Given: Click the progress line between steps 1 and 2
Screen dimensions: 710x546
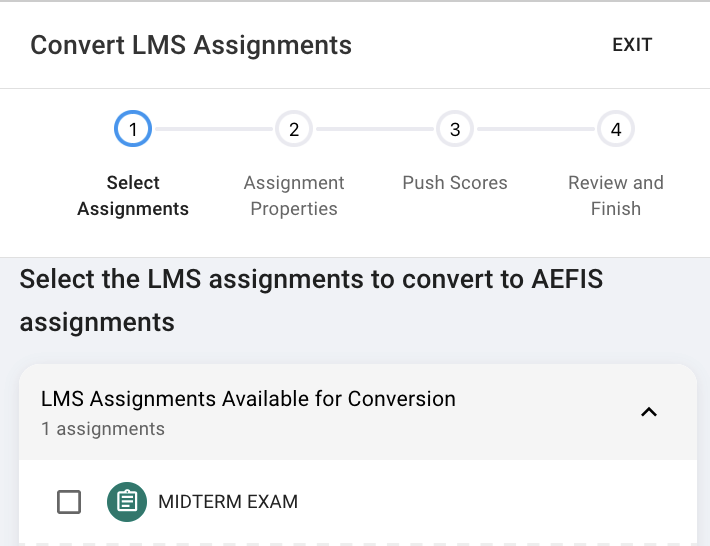Looking at the screenshot, I should [213, 129].
